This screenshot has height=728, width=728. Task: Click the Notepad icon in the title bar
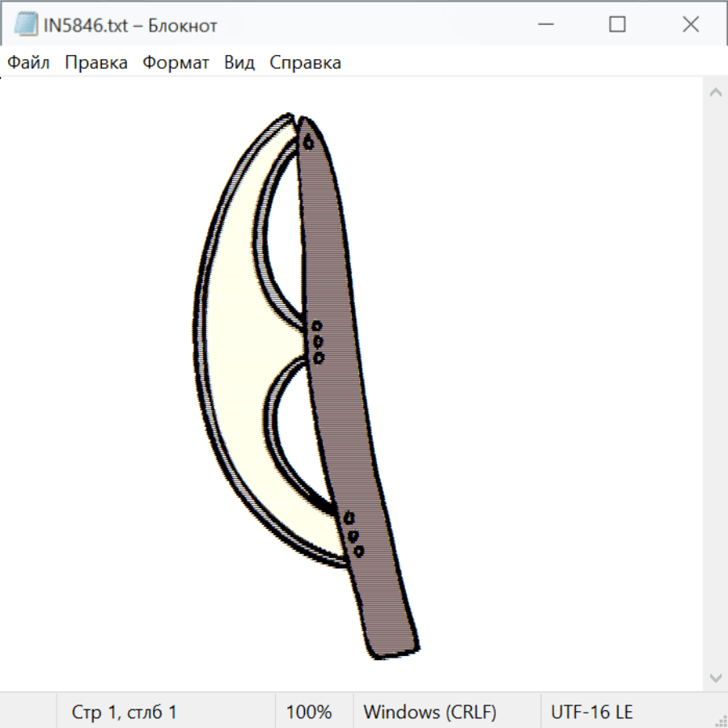26,25
